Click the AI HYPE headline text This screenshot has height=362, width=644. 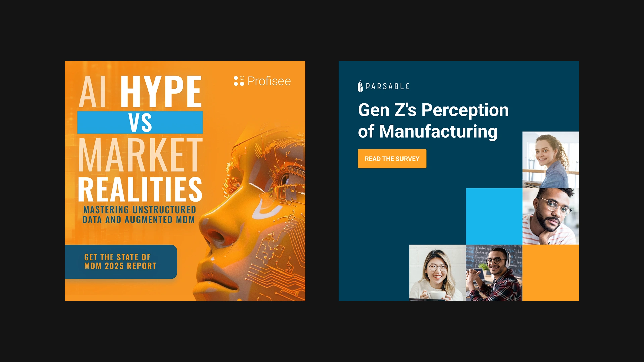click(140, 91)
